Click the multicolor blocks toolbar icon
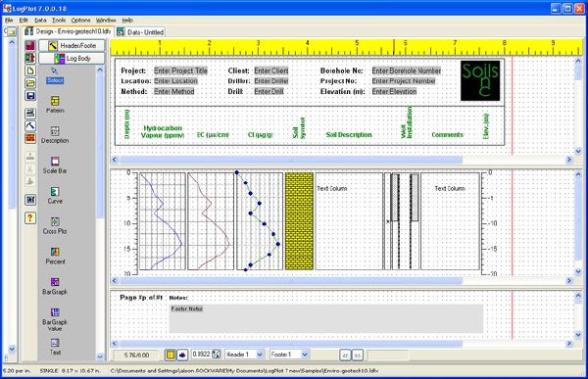 (x=30, y=58)
